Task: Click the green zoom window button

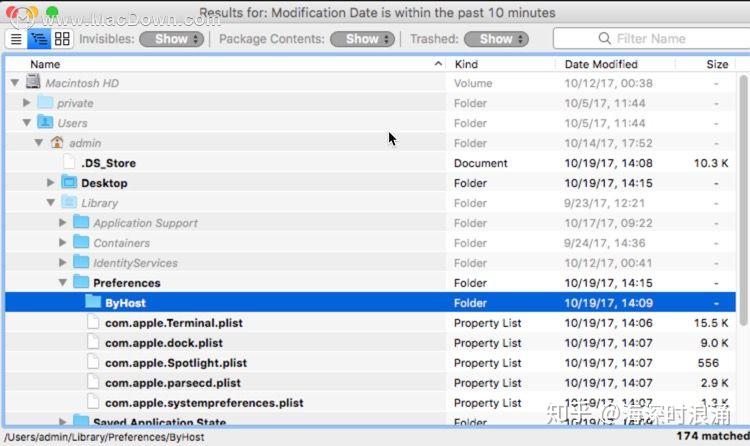Action: point(52,12)
